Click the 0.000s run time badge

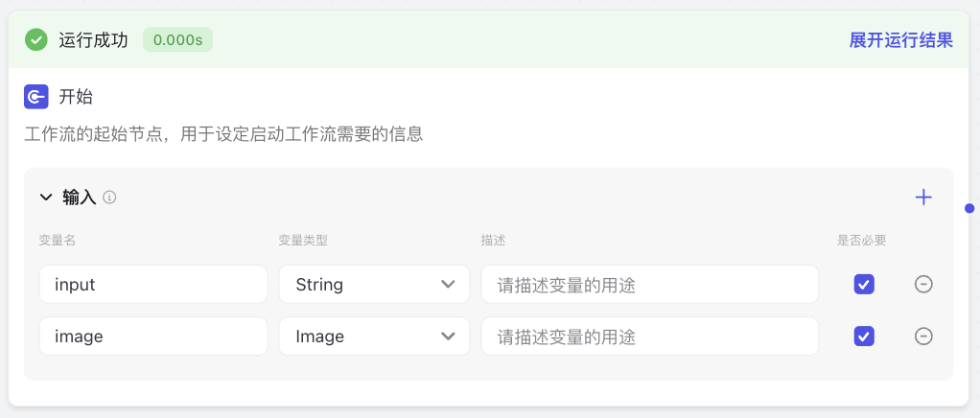point(178,40)
